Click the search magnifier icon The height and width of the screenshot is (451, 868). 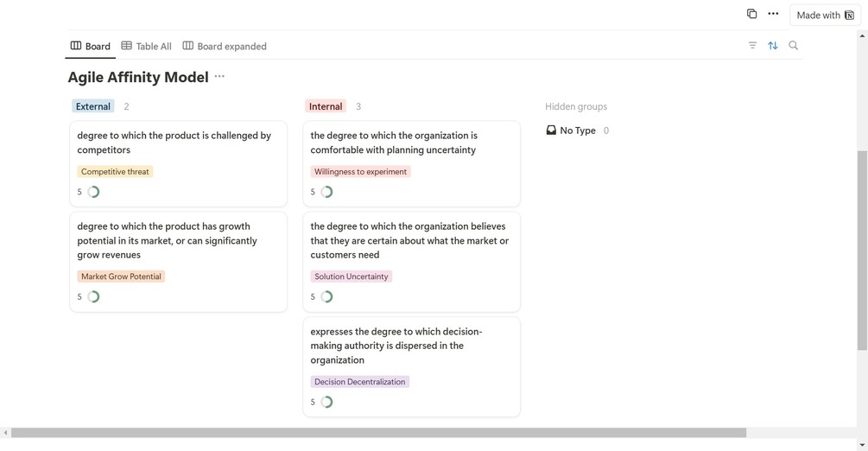click(793, 46)
